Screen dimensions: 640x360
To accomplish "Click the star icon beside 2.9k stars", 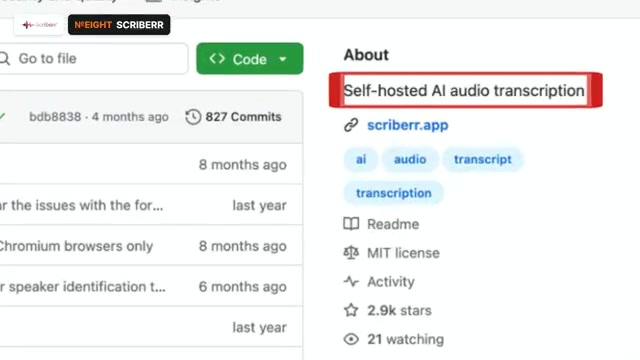I will pos(351,310).
